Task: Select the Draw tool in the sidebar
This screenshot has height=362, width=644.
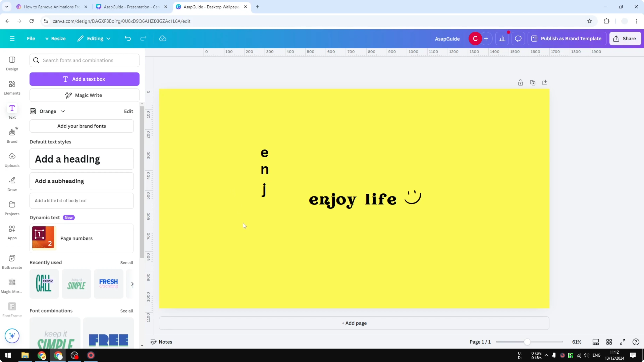Action: (x=12, y=184)
